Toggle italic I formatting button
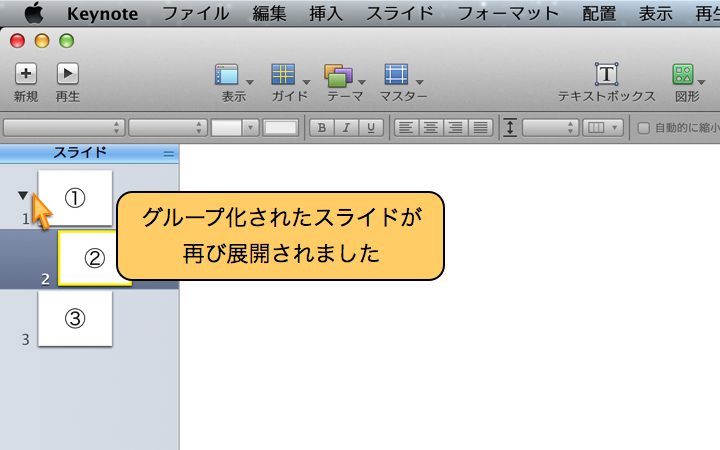The image size is (720, 450). tap(346, 128)
